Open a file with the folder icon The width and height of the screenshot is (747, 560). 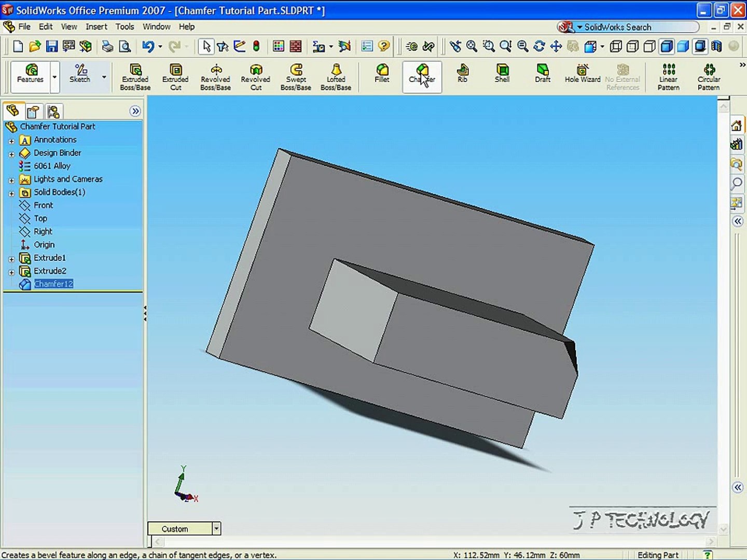35,47
